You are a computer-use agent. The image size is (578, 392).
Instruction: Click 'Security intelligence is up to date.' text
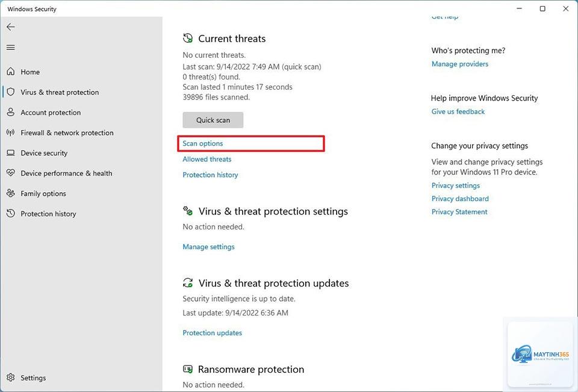[239, 299]
